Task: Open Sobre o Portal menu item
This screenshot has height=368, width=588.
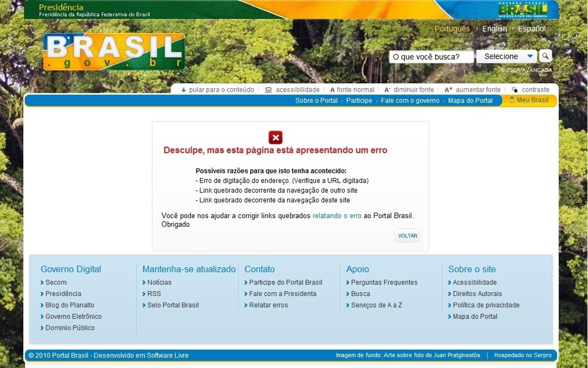Action: 316,100
